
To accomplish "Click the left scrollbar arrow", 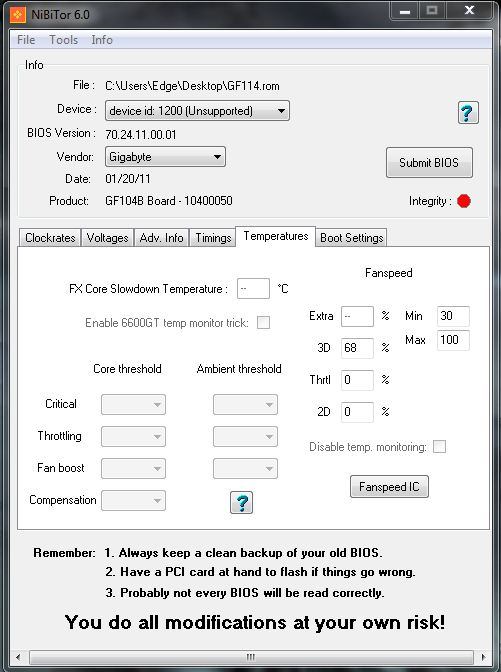I will pyautogui.click(x=18, y=657).
